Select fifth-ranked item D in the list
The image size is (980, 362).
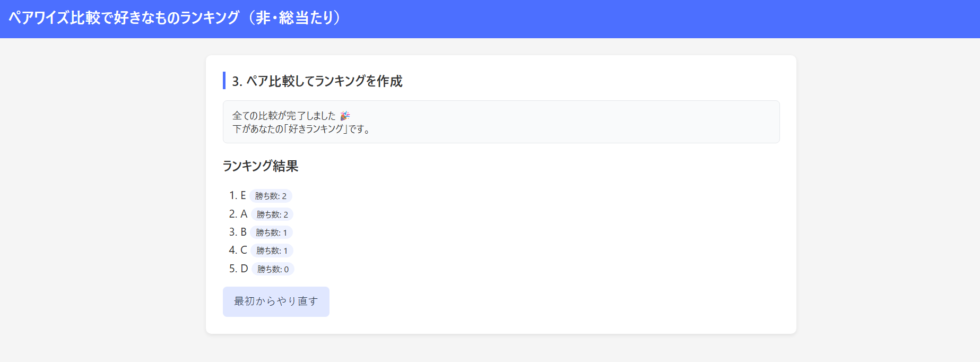[x=244, y=269]
